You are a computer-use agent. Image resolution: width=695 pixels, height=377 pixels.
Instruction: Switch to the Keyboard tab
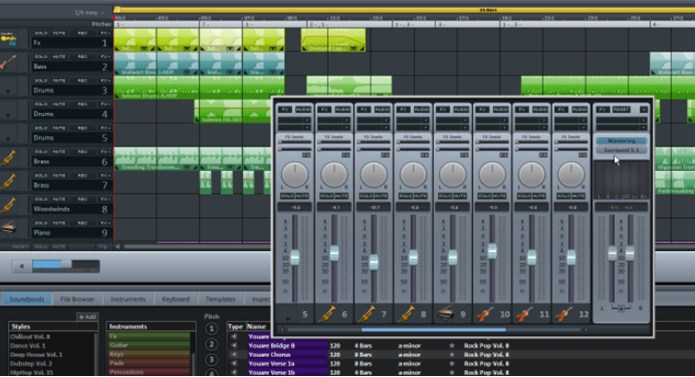176,299
